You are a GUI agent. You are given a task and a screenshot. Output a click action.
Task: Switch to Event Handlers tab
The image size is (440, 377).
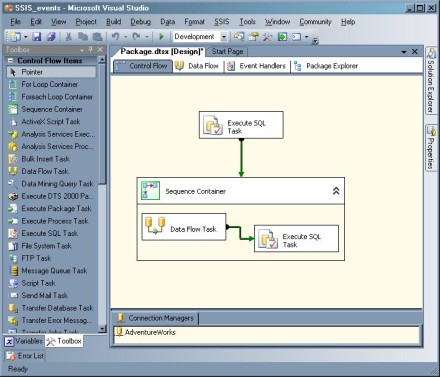(x=256, y=66)
